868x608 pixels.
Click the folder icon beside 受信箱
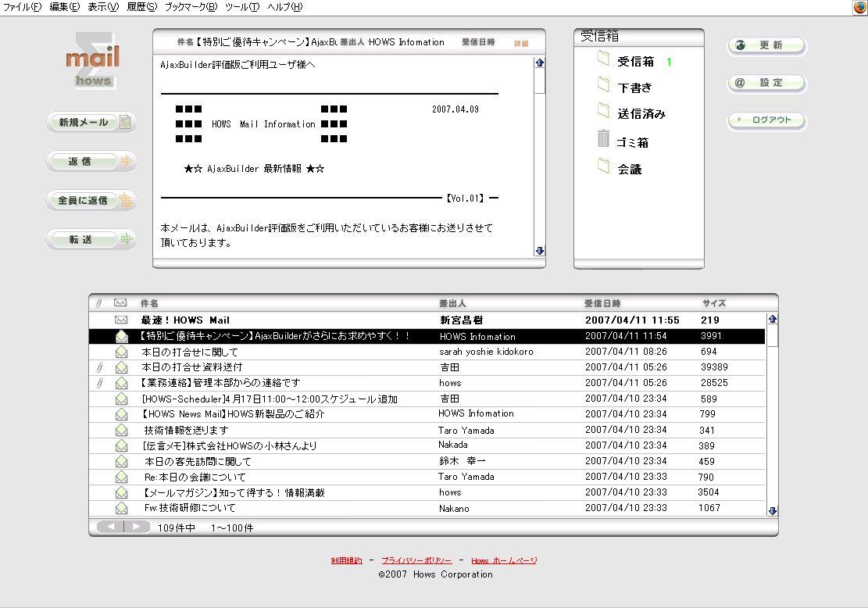click(x=604, y=58)
